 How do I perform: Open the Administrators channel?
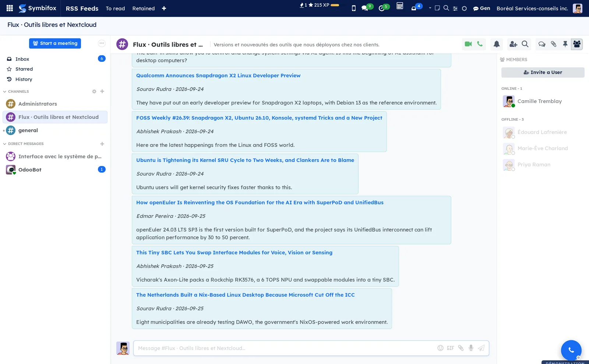[55, 104]
